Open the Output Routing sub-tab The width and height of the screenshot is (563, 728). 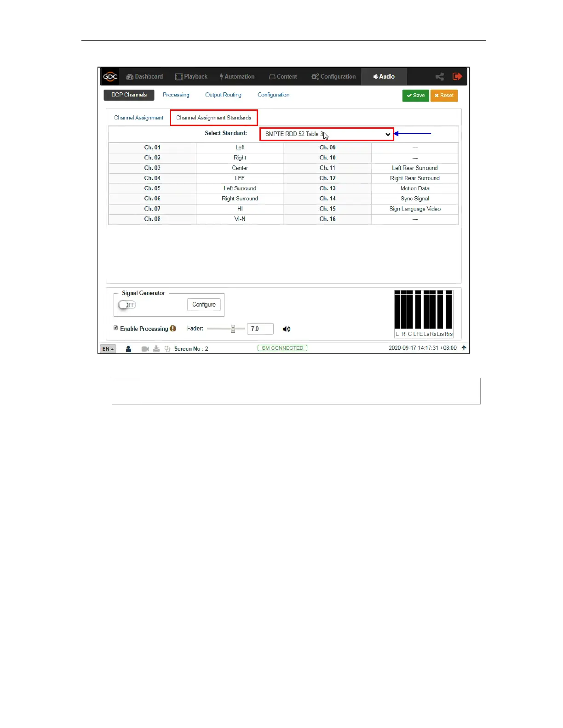223,95
